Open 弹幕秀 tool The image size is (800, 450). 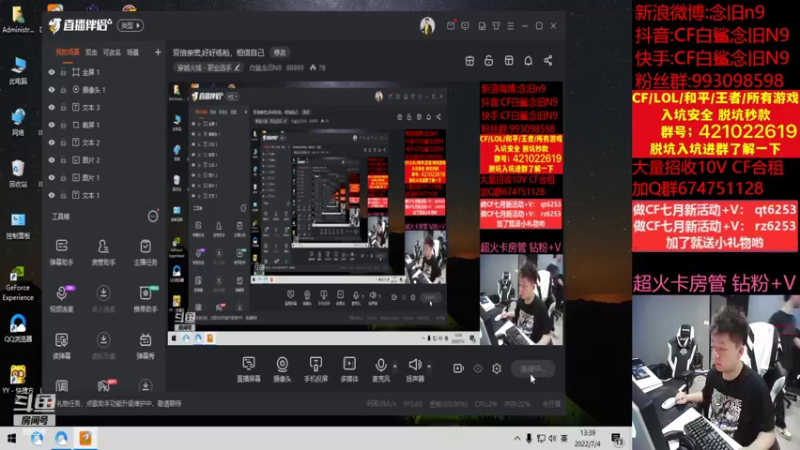[x=145, y=345]
